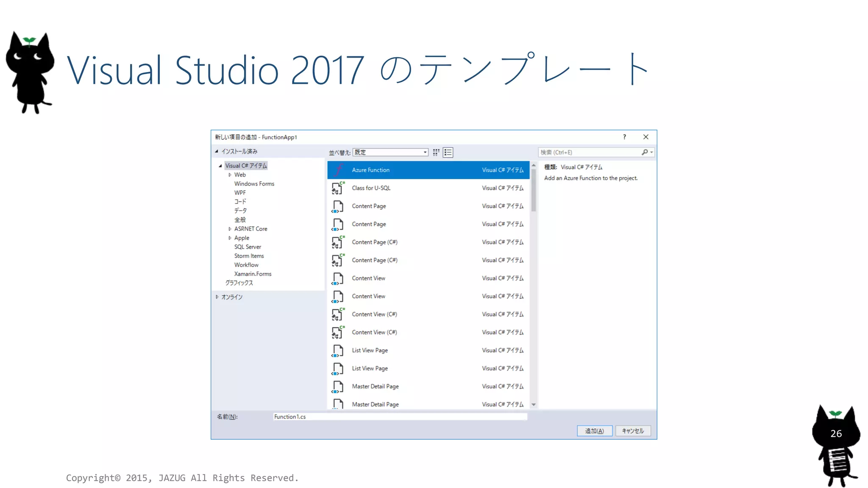Select Workflow category
This screenshot has height=488, width=868.
[246, 265]
